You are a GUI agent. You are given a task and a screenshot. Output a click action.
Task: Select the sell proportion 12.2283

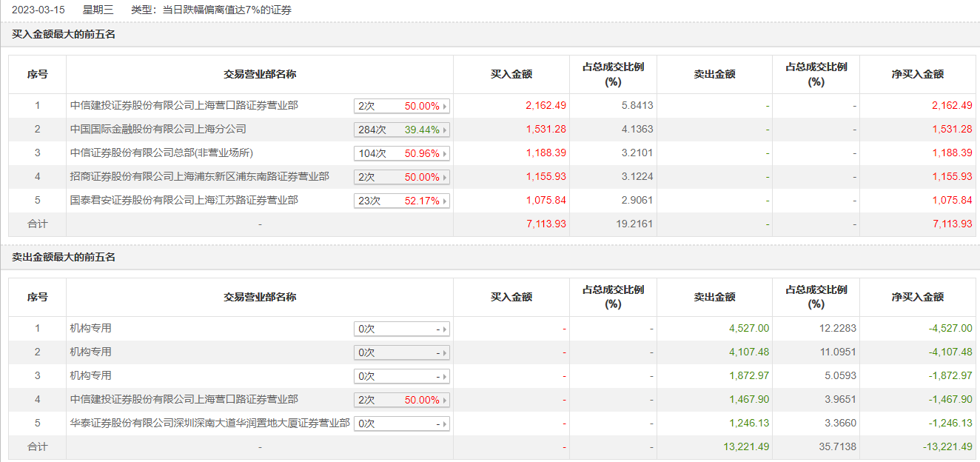click(x=836, y=329)
